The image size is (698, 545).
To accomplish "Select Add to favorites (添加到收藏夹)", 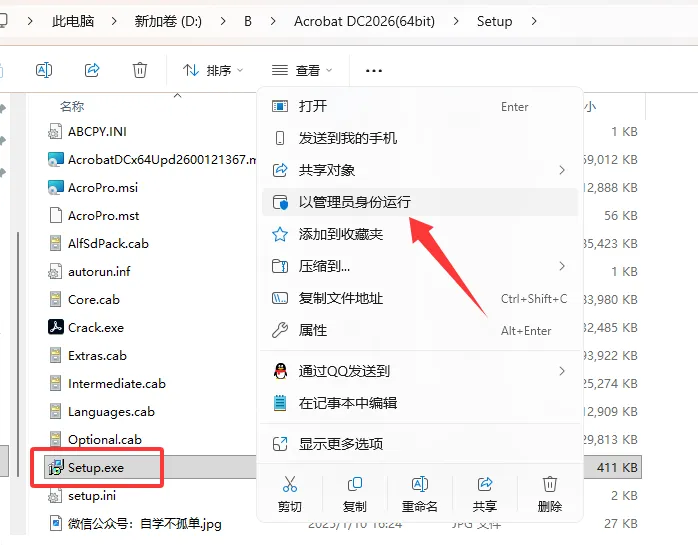I will [x=420, y=234].
